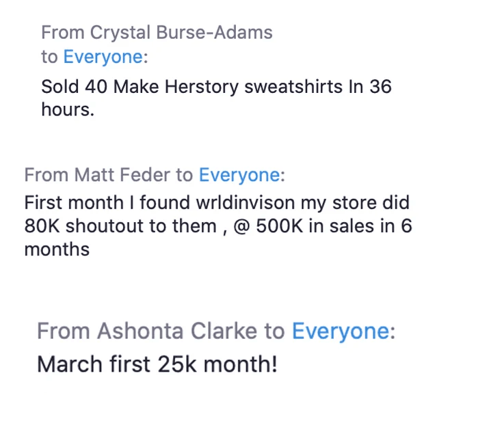The width and height of the screenshot is (504, 436).
Task: Select the sender name Ashonta Clarke
Action: (x=178, y=331)
